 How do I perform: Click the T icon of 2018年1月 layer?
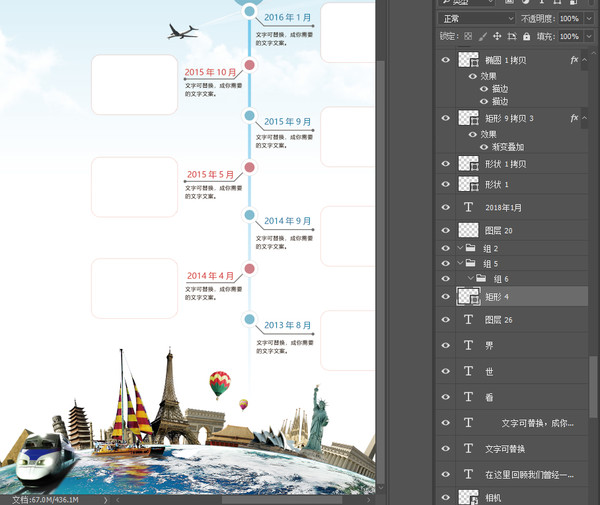pyautogui.click(x=468, y=207)
